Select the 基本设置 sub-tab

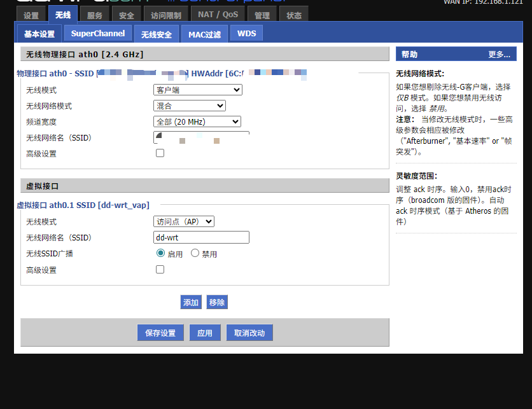point(39,34)
